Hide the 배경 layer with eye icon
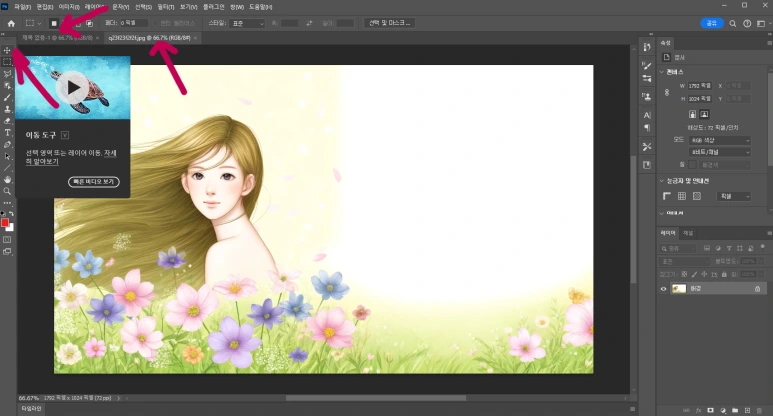 (x=664, y=288)
